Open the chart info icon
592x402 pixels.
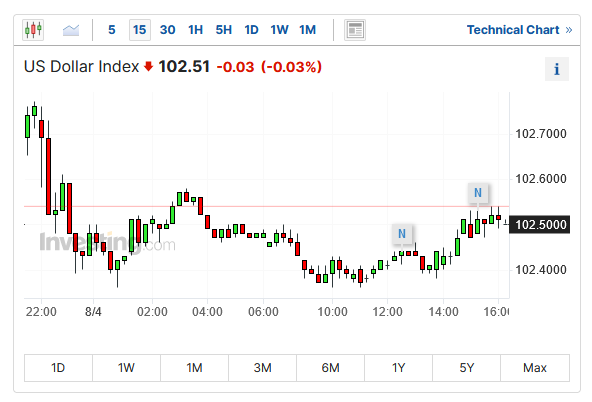click(x=557, y=69)
